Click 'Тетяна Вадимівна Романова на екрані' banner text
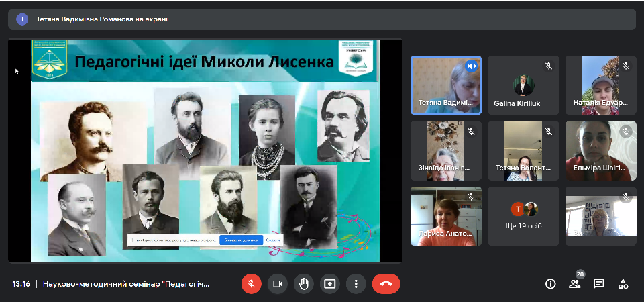Image resolution: width=644 pixels, height=302 pixels. pos(102,19)
